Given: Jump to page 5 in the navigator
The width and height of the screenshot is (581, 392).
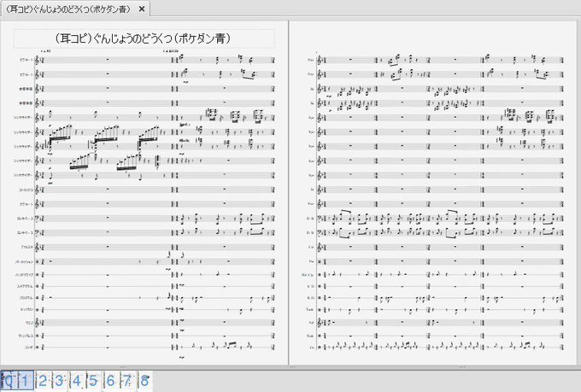Looking at the screenshot, I should (x=93, y=381).
